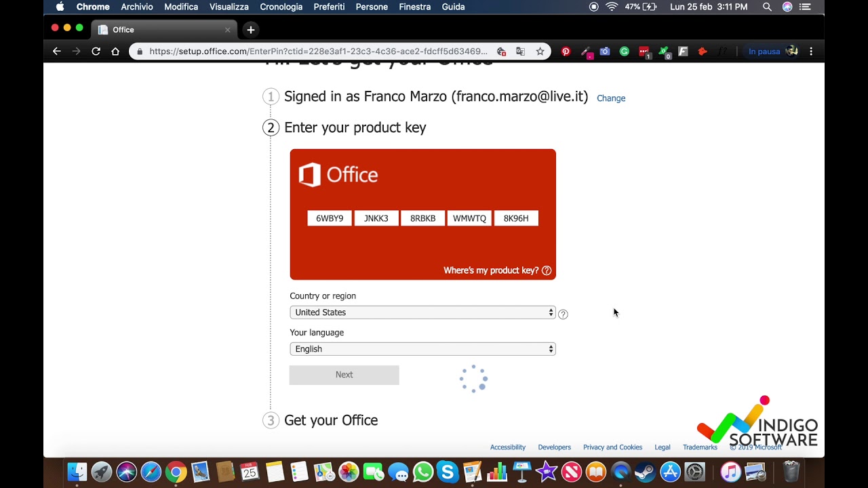Open Spotlight search in menu bar
The image size is (868, 488).
point(767,7)
